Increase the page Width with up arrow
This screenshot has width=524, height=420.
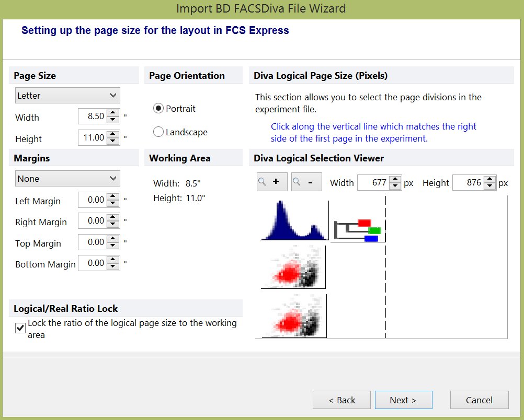(x=113, y=113)
